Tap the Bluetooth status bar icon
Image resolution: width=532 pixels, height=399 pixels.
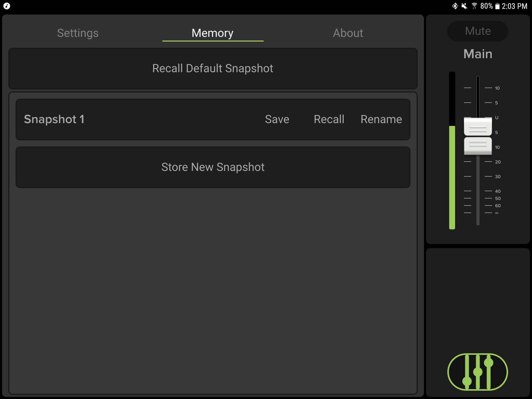click(x=455, y=6)
